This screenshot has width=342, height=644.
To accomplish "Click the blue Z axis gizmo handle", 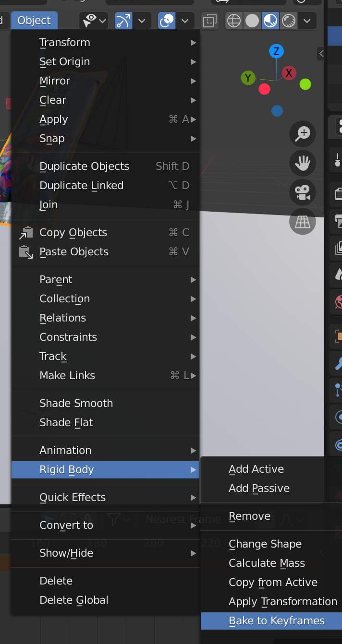I will (x=276, y=51).
